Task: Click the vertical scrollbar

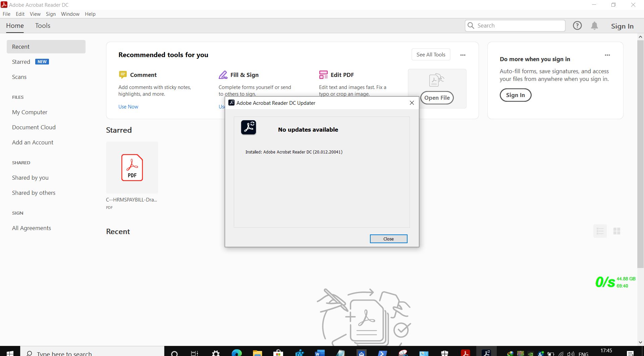Action: (640, 154)
